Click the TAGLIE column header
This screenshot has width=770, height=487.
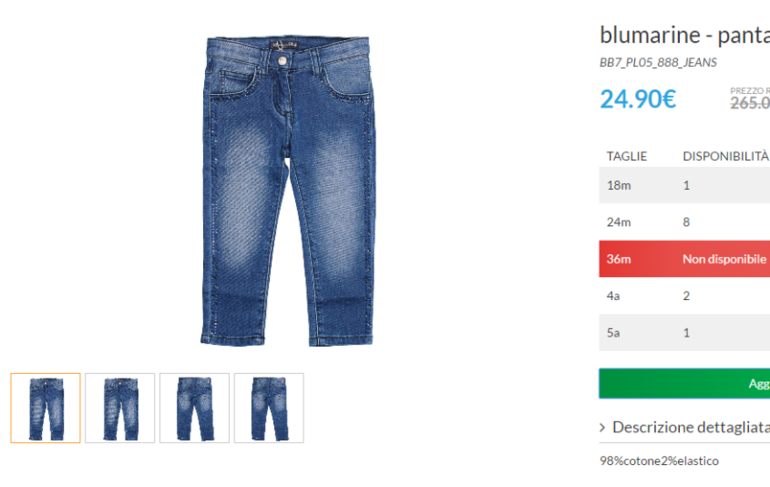point(627,156)
